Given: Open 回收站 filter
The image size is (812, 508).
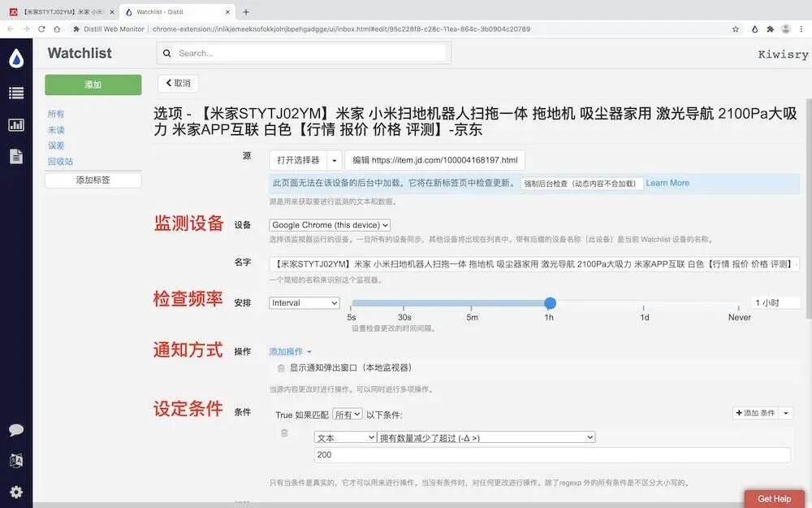Looking at the screenshot, I should coord(60,161).
